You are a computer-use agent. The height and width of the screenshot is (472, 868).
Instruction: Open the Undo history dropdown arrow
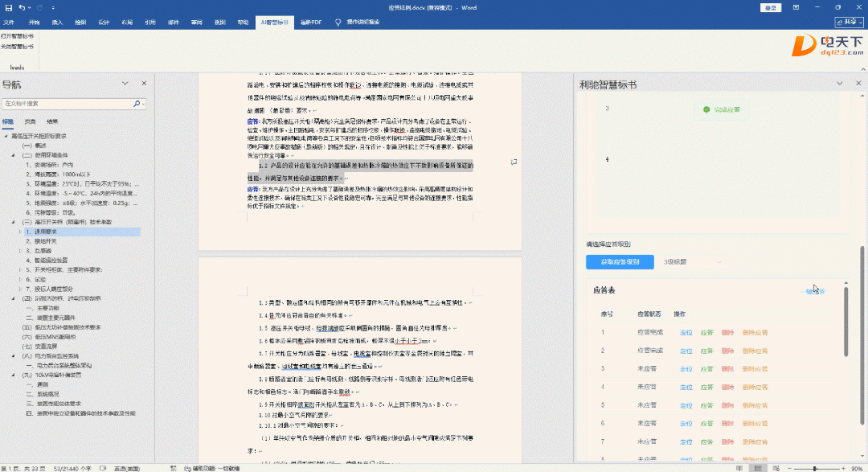pos(29,8)
